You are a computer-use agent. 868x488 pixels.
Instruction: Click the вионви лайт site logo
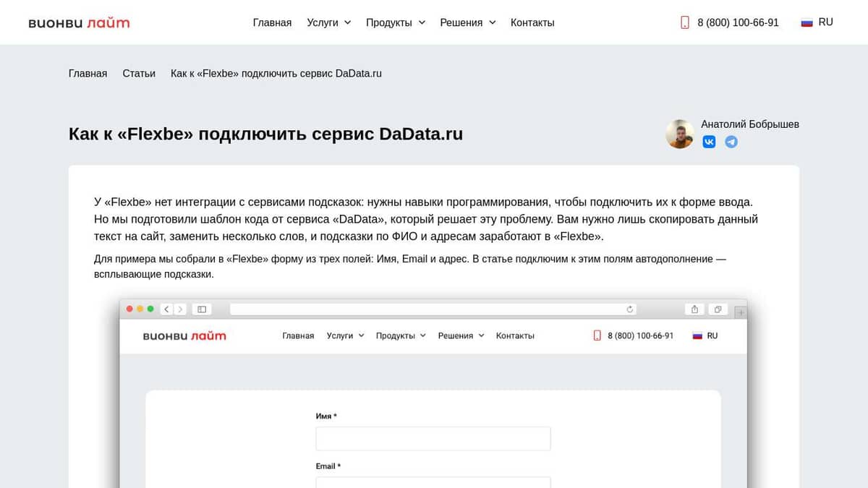pos(78,22)
